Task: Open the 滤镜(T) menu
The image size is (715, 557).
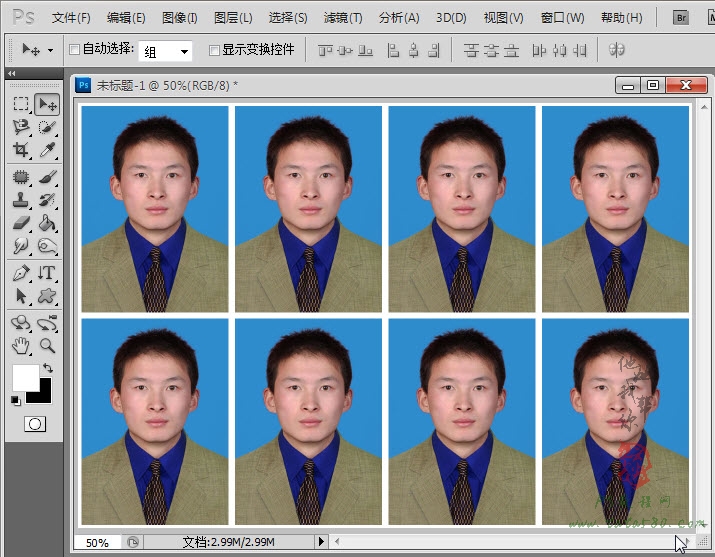Action: point(343,18)
